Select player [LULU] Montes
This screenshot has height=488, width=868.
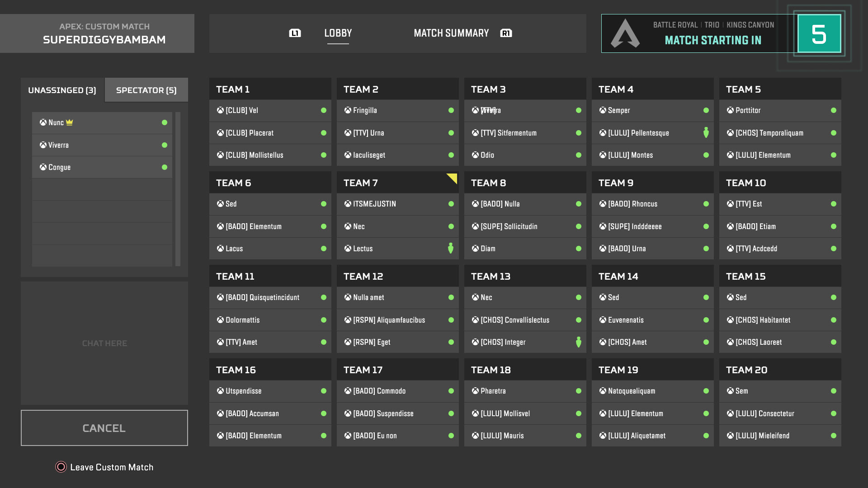pyautogui.click(x=653, y=155)
